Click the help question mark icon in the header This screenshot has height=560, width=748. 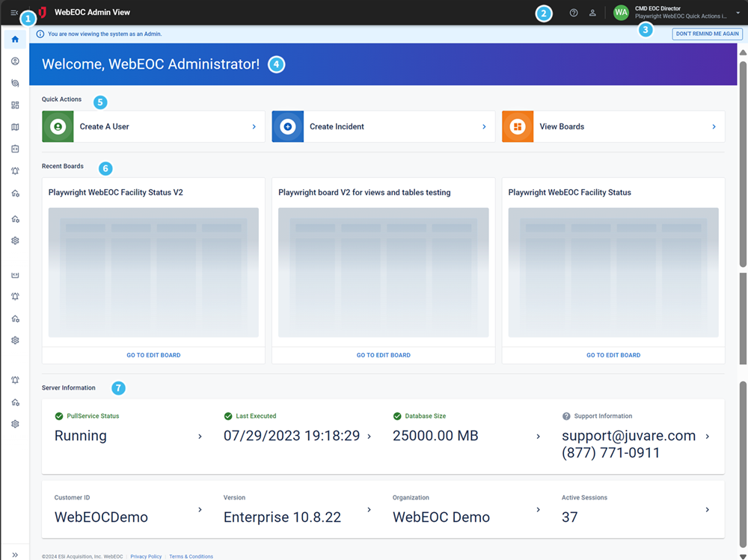(573, 12)
